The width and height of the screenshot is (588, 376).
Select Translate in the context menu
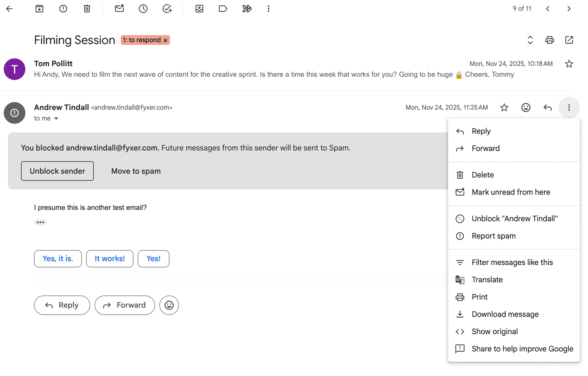514,280
